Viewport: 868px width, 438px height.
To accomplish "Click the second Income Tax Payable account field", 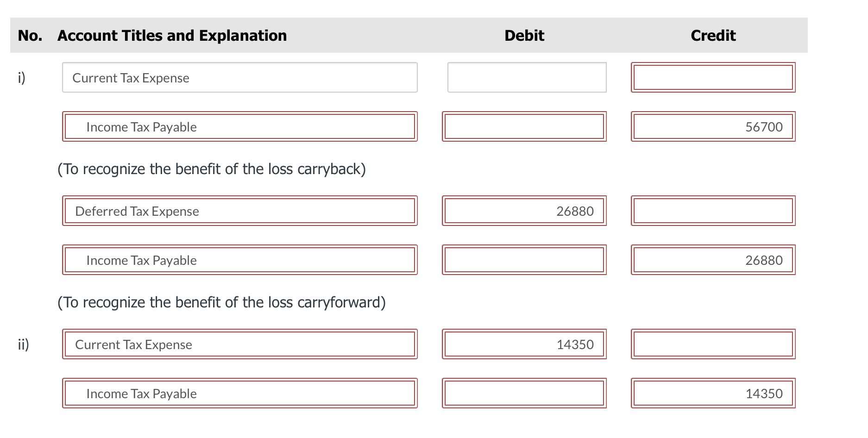I will [239, 260].
